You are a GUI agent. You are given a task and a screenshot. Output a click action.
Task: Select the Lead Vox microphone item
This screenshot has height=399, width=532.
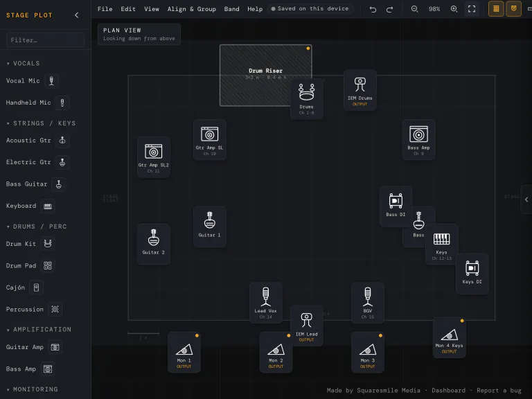click(x=266, y=302)
